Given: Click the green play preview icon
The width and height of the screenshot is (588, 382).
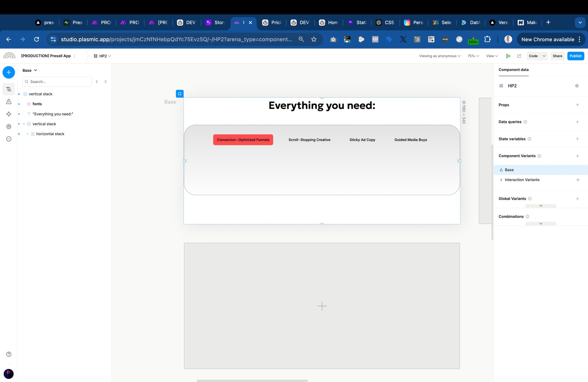Looking at the screenshot, I should (508, 56).
